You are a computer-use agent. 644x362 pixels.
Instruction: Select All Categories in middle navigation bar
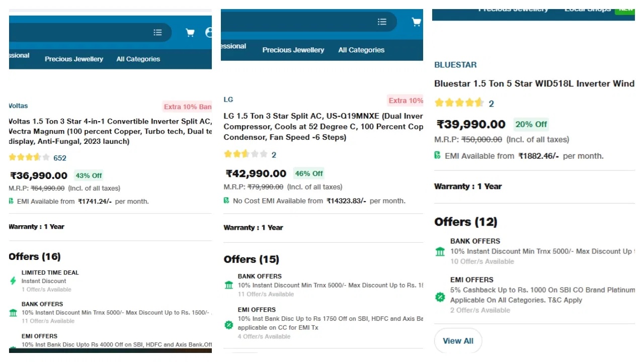pyautogui.click(x=361, y=50)
